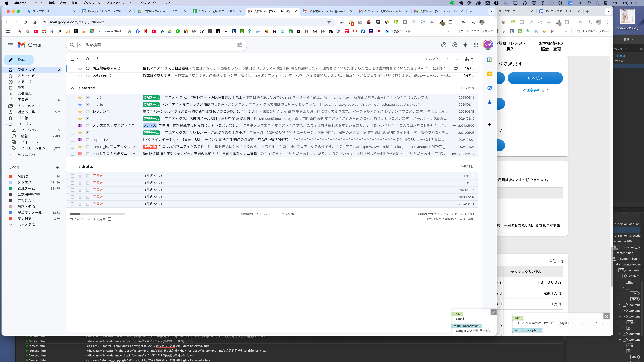Refresh the inbox message list
The width and height of the screenshot is (644, 362).
(x=88, y=59)
